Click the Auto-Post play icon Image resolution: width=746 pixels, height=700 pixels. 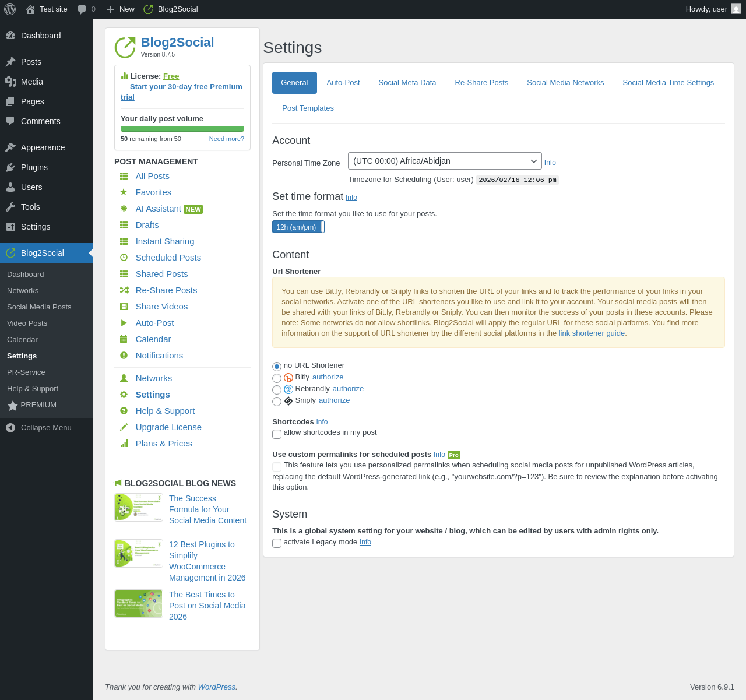pyautogui.click(x=124, y=323)
